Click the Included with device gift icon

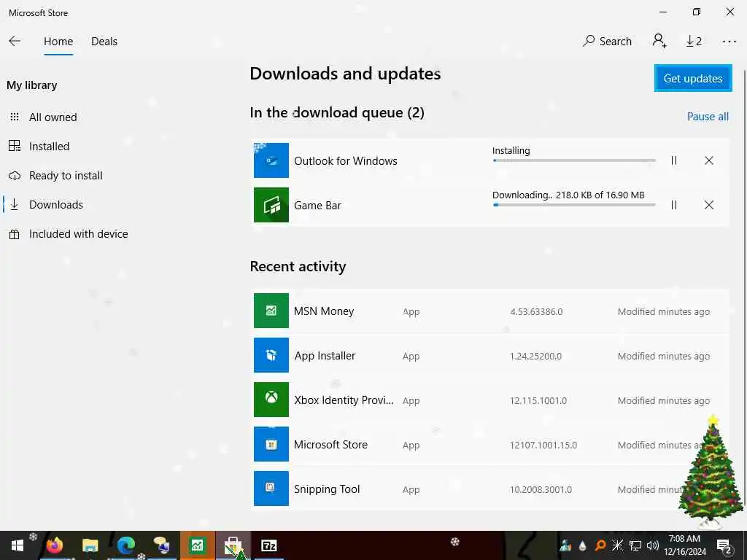[15, 234]
